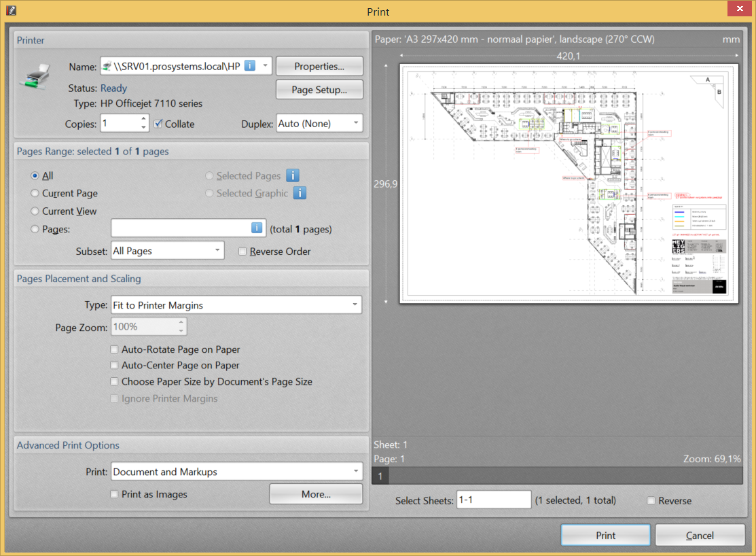
Task: Expand the Subset All Pages dropdown
Action: (x=166, y=251)
